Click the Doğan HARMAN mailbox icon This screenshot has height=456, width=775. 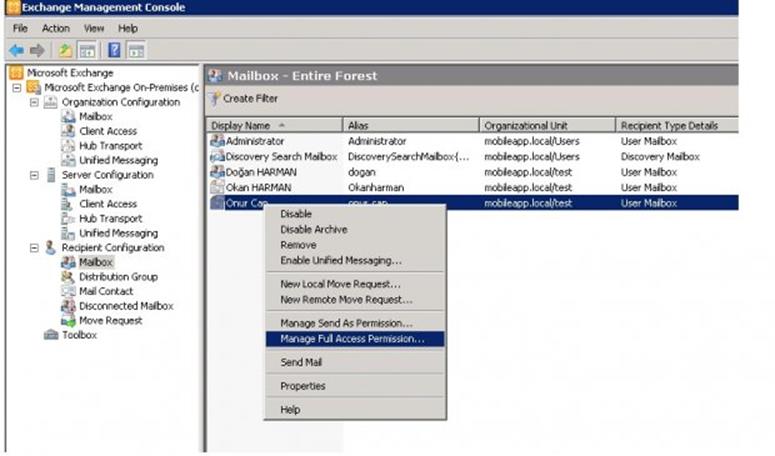pos(217,172)
